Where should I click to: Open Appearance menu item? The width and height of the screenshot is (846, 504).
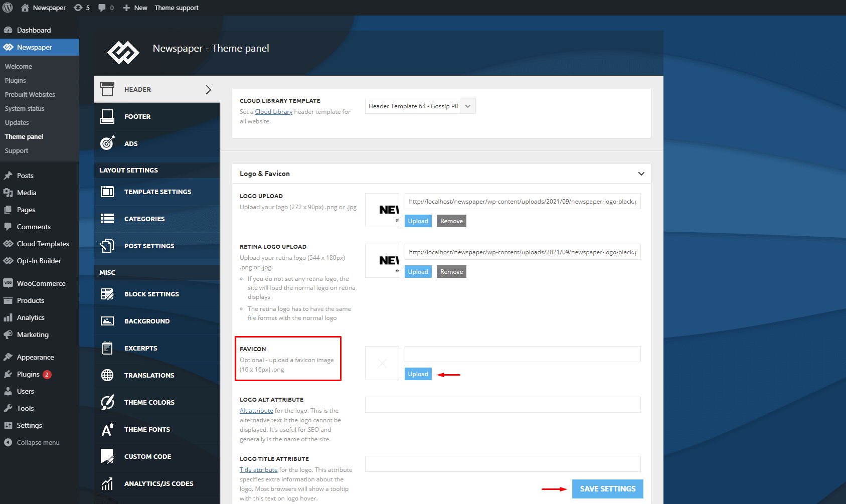(40, 357)
